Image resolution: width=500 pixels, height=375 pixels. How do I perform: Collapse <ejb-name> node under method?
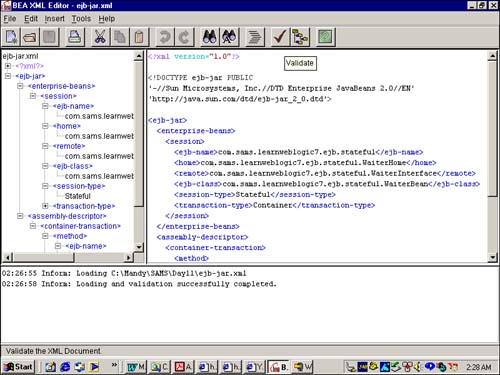point(58,246)
